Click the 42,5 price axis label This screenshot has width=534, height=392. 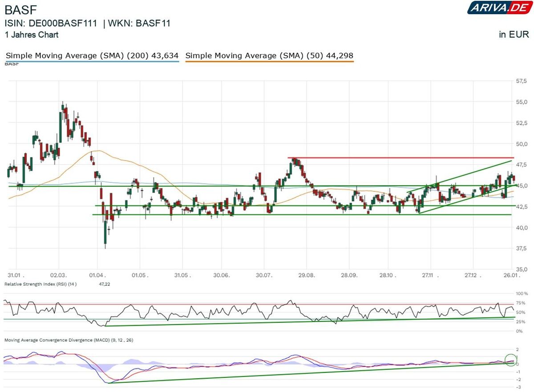point(521,206)
